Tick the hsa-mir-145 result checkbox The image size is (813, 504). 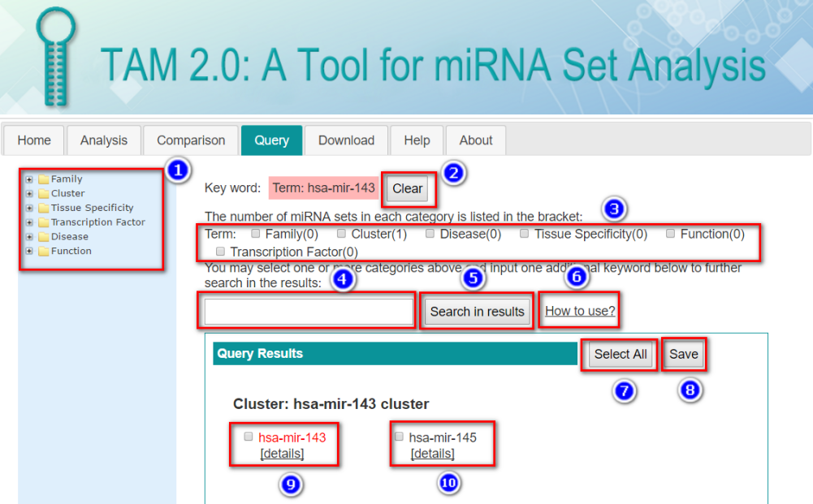(x=399, y=436)
